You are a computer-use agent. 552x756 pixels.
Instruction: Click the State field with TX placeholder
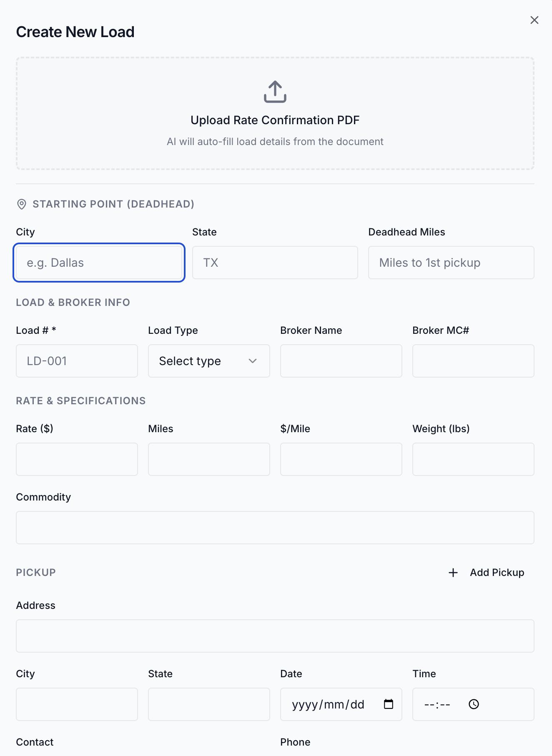click(275, 263)
